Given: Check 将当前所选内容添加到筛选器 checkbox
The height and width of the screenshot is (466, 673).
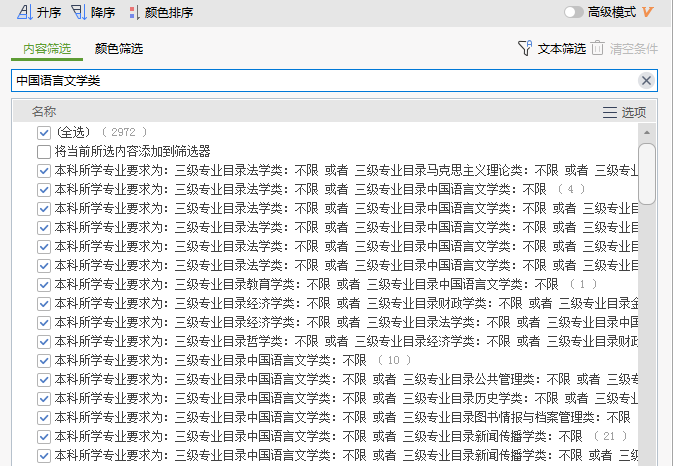Looking at the screenshot, I should click(44, 151).
